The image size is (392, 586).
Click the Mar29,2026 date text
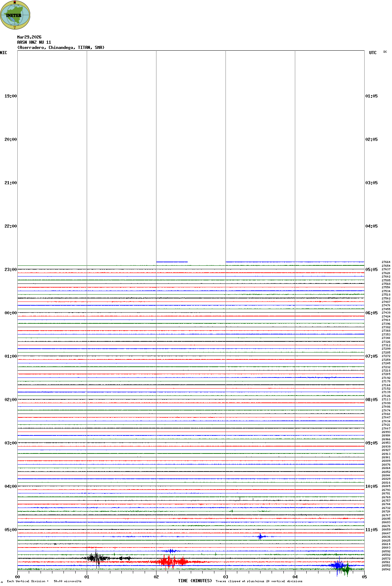click(x=29, y=37)
